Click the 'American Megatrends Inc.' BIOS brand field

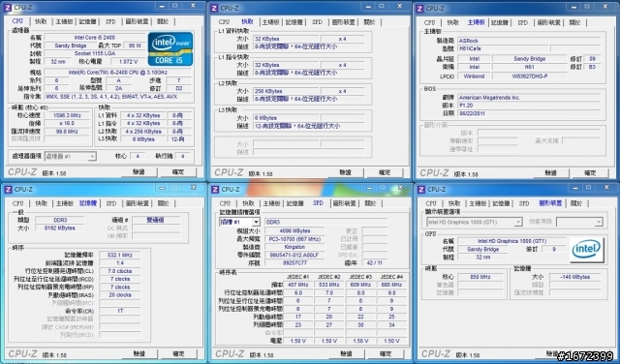pyautogui.click(x=529, y=97)
